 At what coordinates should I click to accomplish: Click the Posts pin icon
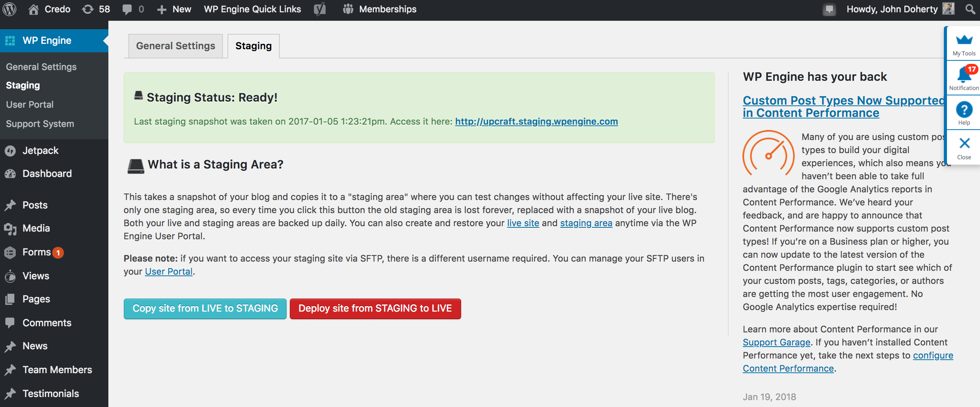coord(10,205)
